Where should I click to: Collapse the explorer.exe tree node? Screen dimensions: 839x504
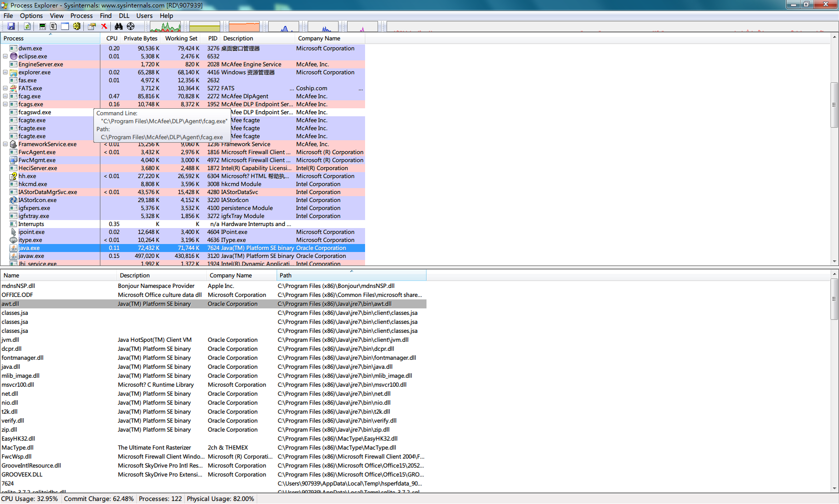[x=5, y=72]
